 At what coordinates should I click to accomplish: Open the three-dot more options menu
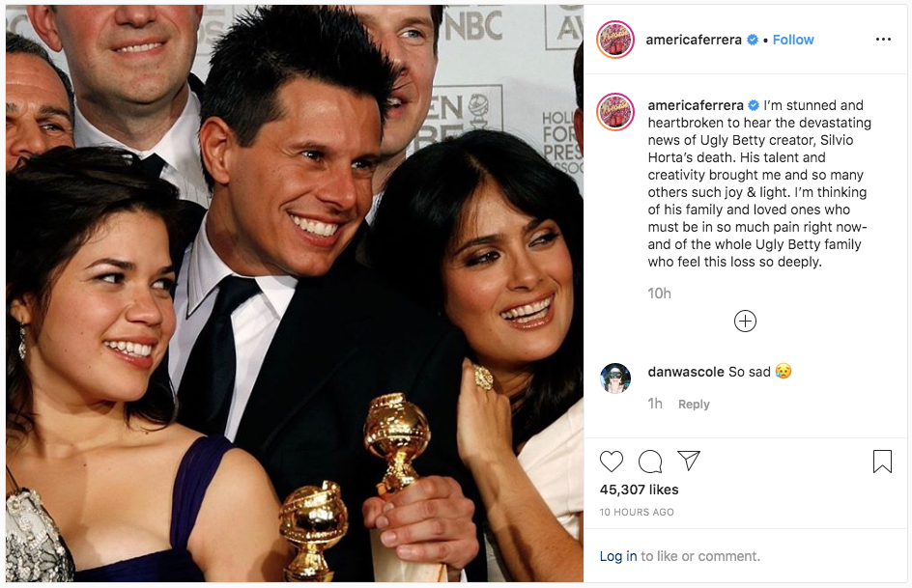pyautogui.click(x=883, y=40)
